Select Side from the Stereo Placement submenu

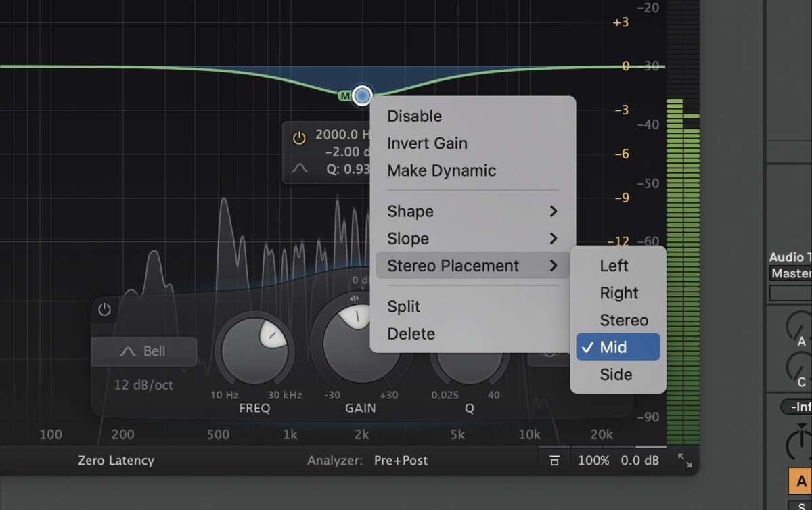(x=617, y=374)
